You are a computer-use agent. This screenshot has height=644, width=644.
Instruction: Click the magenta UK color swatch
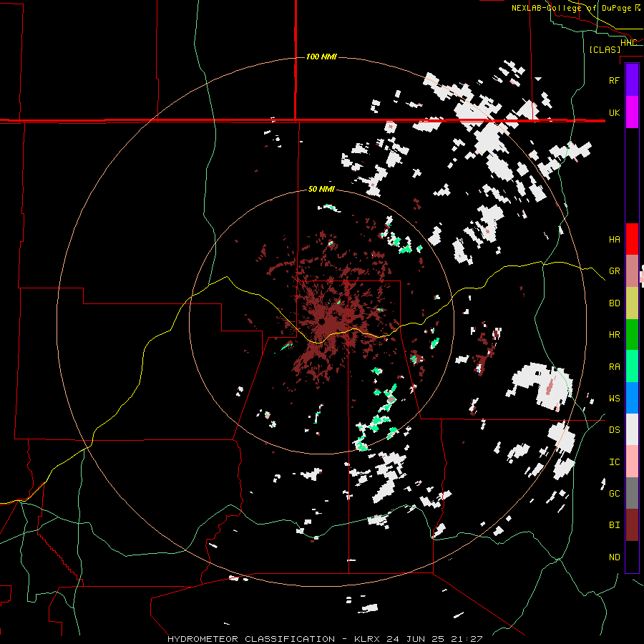(x=632, y=112)
